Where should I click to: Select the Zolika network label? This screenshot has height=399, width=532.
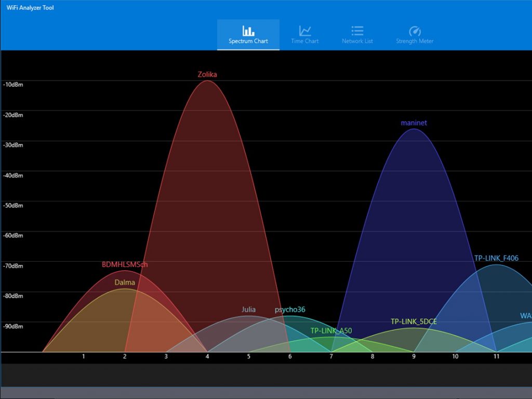pyautogui.click(x=207, y=74)
